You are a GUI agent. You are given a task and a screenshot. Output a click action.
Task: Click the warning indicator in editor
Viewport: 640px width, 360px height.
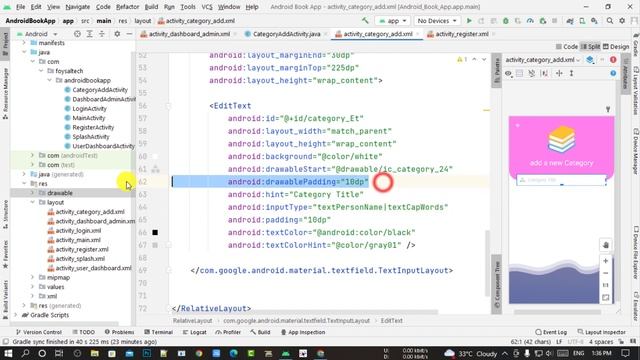tap(462, 60)
